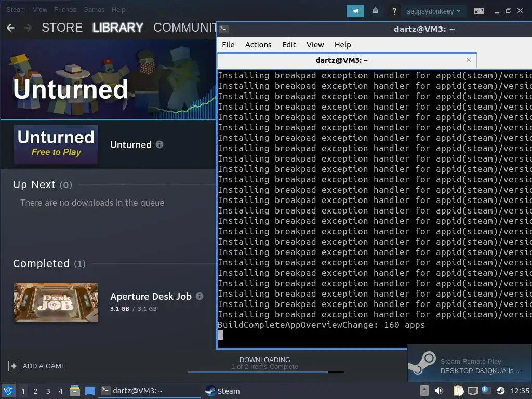Open the terminal Help menu

(343, 45)
